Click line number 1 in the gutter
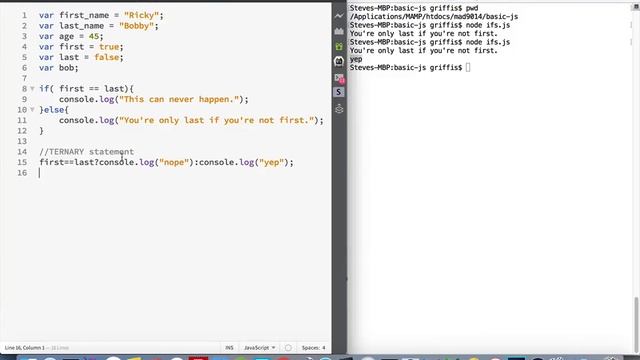 pyautogui.click(x=24, y=15)
